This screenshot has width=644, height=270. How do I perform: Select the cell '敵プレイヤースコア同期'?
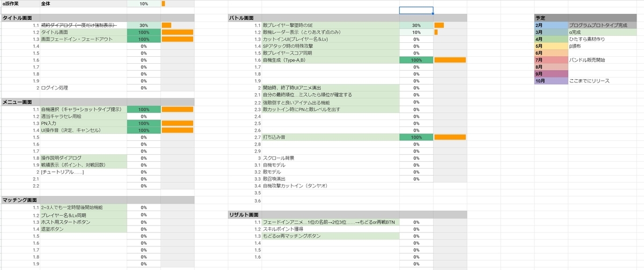point(331,53)
